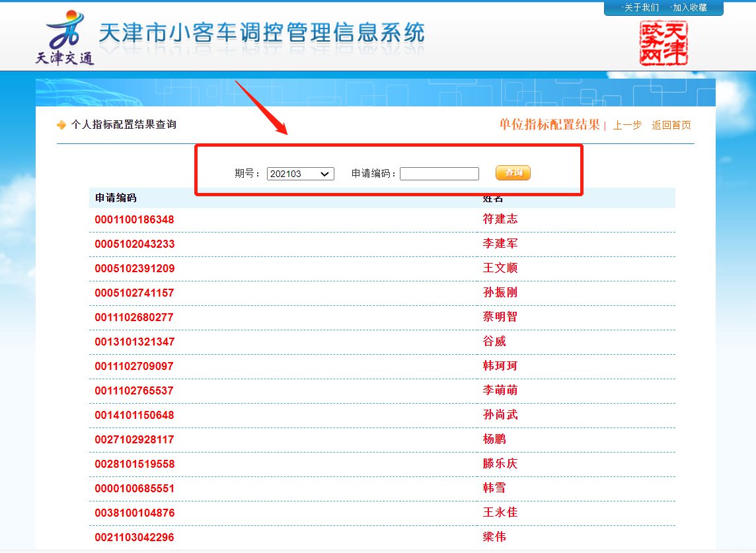Click 返回首页 to return home
Image resolution: width=756 pixels, height=553 pixels.
pos(671,126)
